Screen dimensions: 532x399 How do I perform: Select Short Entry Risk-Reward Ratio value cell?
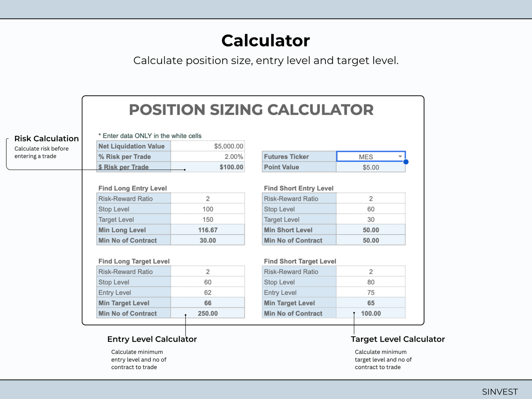coord(371,198)
